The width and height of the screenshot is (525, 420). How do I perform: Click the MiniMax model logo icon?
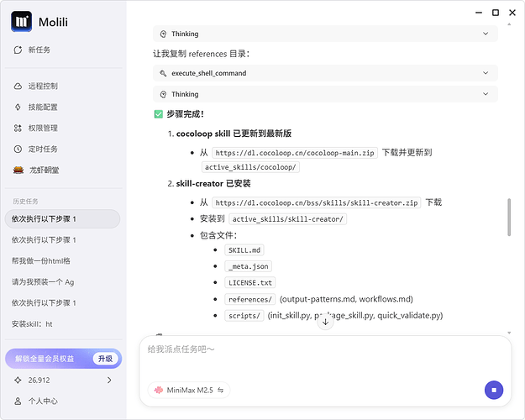point(158,390)
